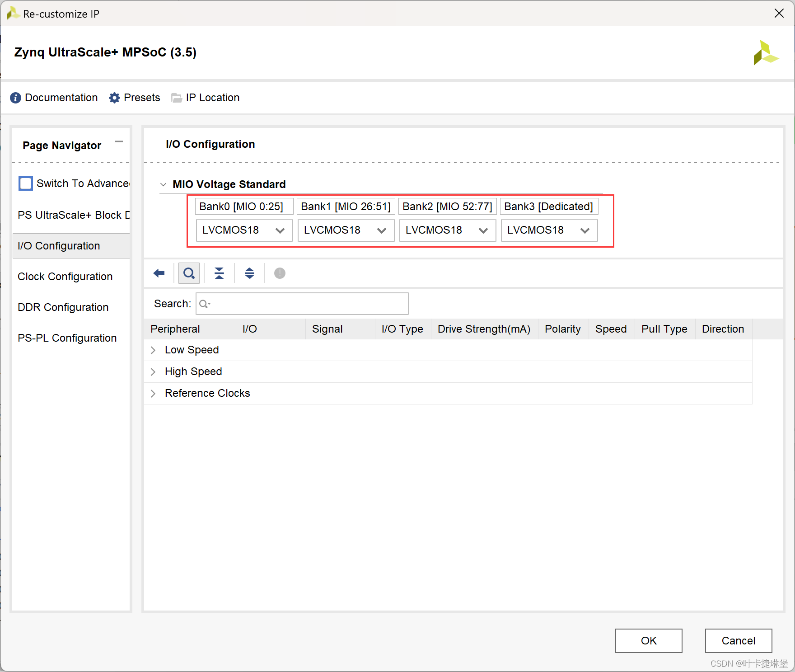795x672 pixels.
Task: Click the Zynq UltraScale+ MPSoC (3.5) title
Action: (x=105, y=52)
